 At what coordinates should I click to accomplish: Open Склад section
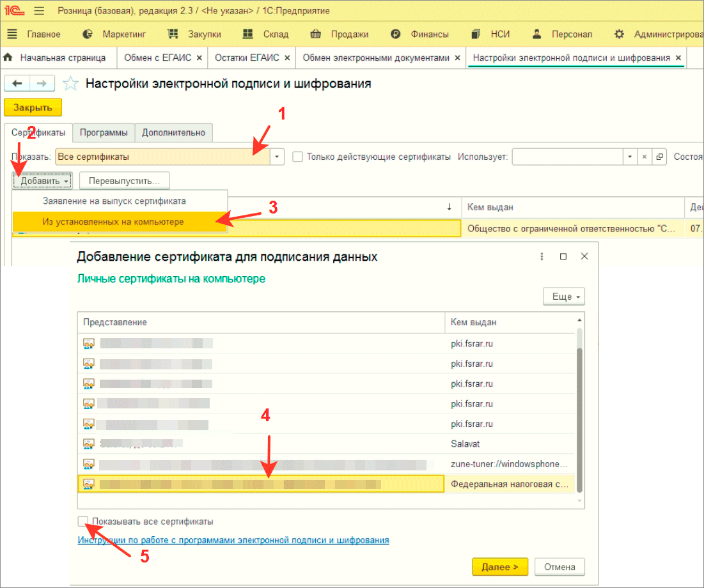(x=265, y=34)
